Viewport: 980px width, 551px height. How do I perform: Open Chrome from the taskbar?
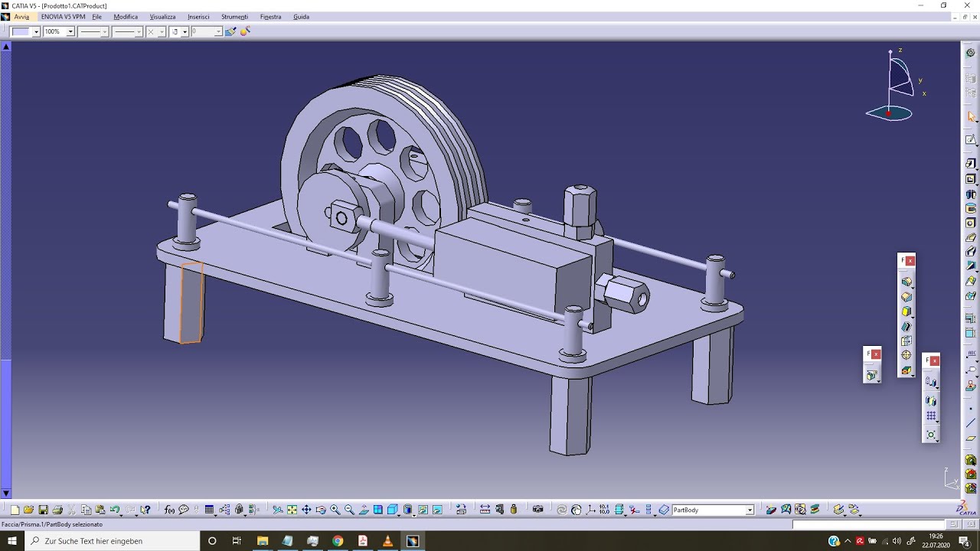click(x=338, y=541)
